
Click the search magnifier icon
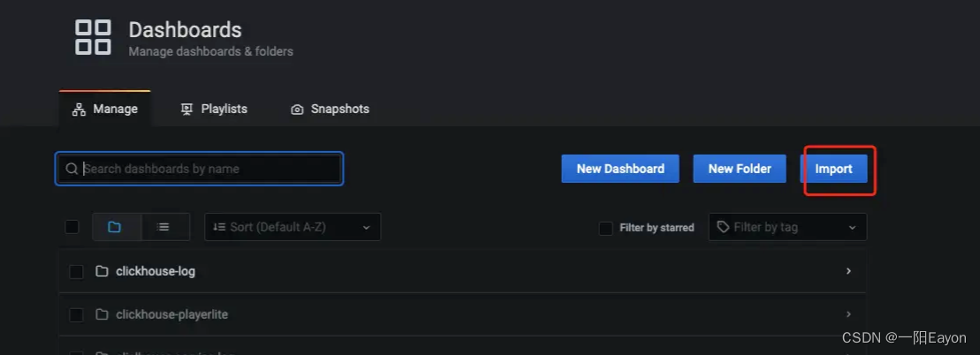pos(72,169)
